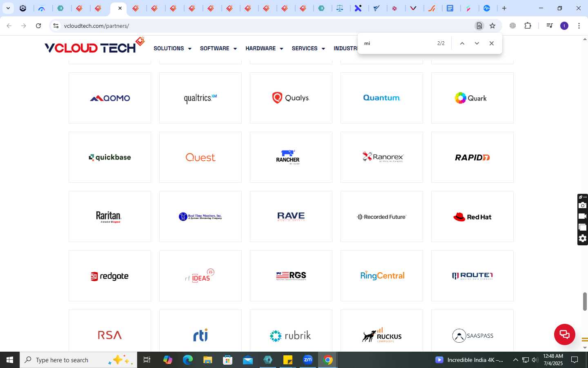This screenshot has height=368, width=588.
Task: Open File Explorer from the taskbar
Action: point(207,360)
